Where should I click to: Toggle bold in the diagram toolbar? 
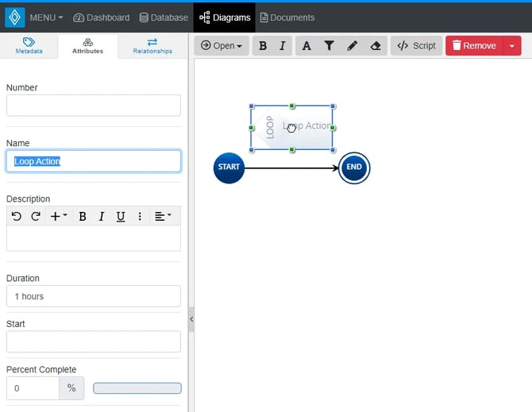point(264,46)
